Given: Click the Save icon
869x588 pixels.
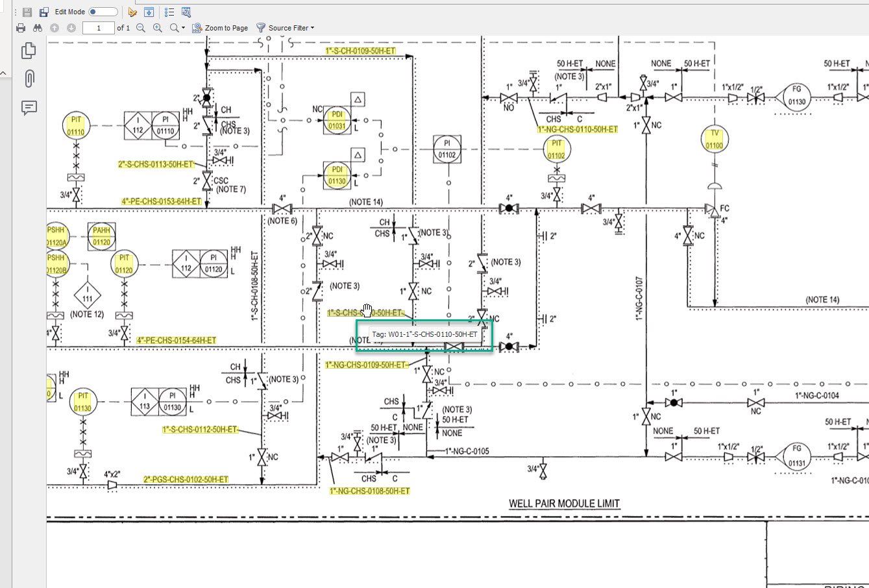Looking at the screenshot, I should coord(27,12).
